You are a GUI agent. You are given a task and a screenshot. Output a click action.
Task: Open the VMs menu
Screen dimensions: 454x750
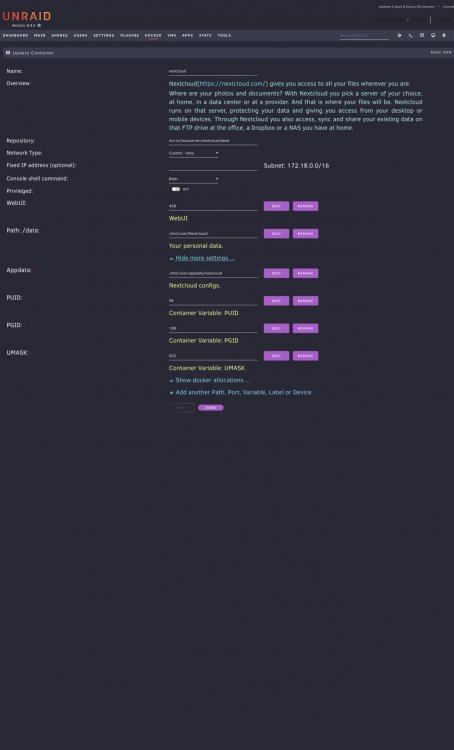[172, 35]
